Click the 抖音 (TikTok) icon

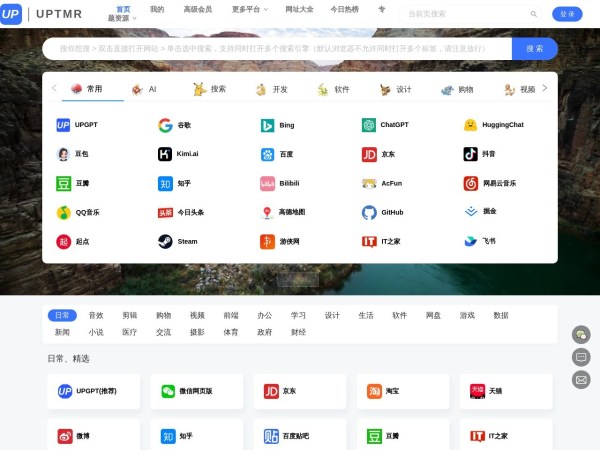click(x=470, y=154)
